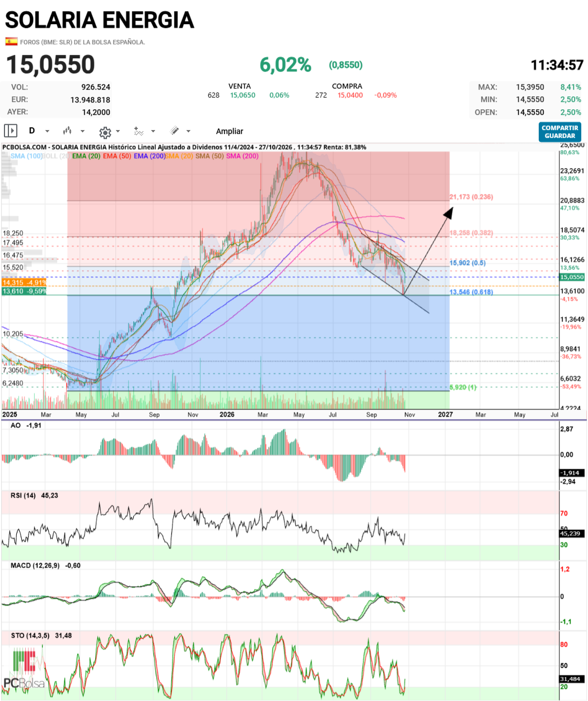Click the Ampliar link

[x=230, y=131]
